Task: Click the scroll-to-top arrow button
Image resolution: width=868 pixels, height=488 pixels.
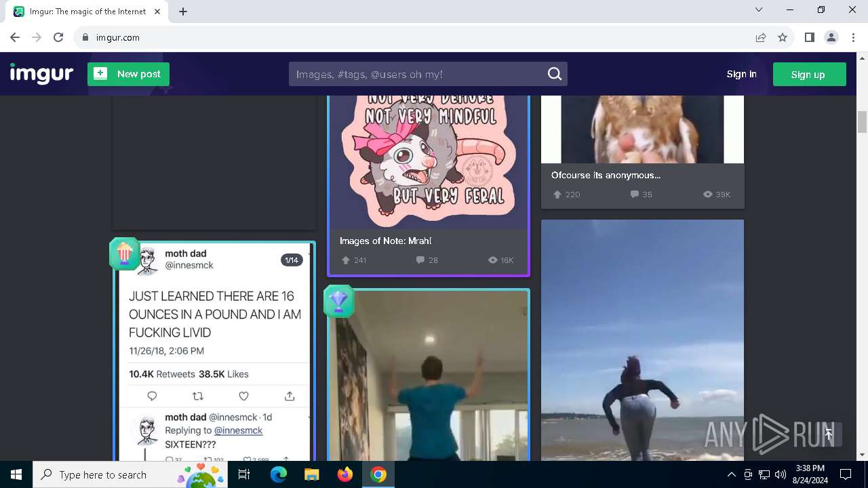Action: click(828, 434)
